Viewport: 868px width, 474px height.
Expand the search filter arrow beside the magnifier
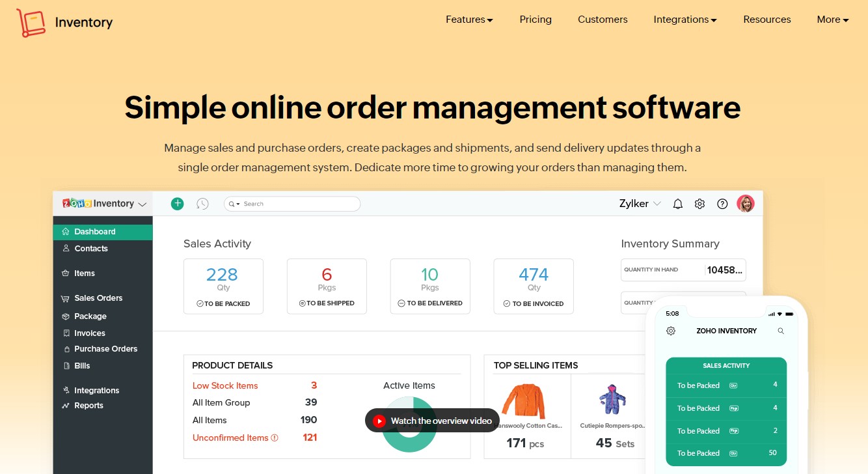pyautogui.click(x=237, y=203)
